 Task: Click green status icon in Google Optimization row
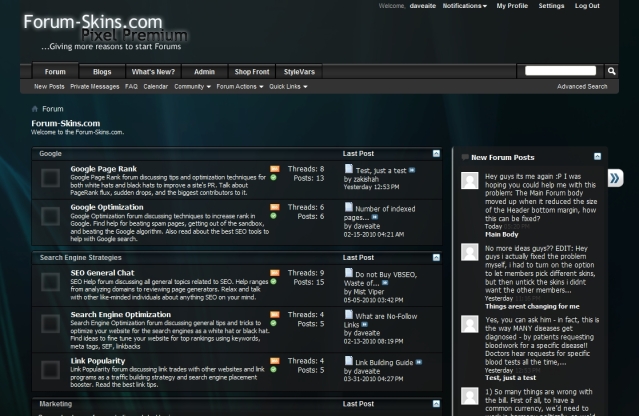273,216
